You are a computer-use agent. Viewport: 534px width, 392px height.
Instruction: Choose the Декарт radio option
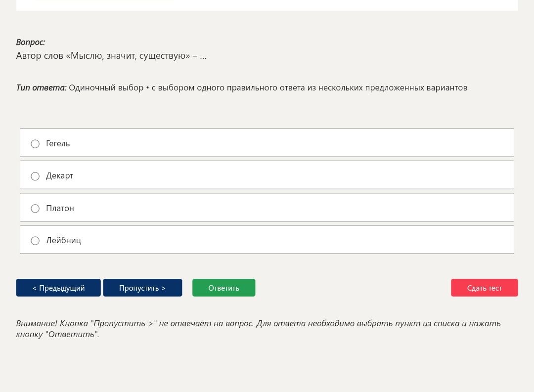click(x=35, y=176)
